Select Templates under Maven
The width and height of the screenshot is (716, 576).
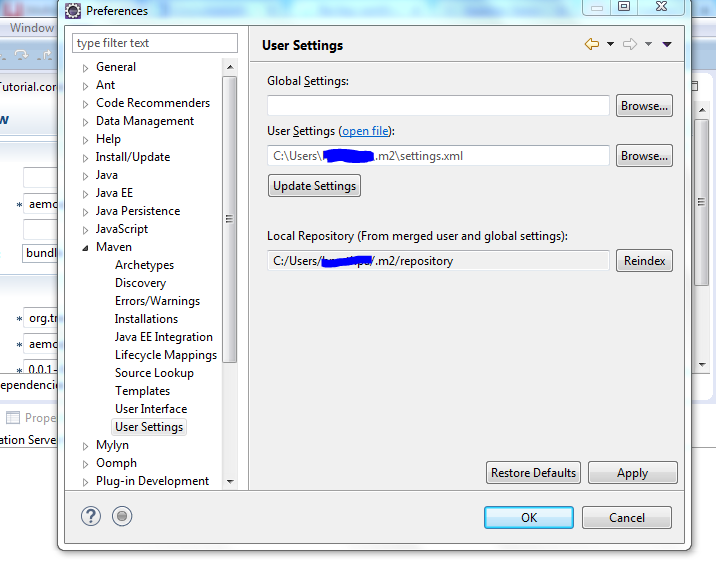142,391
